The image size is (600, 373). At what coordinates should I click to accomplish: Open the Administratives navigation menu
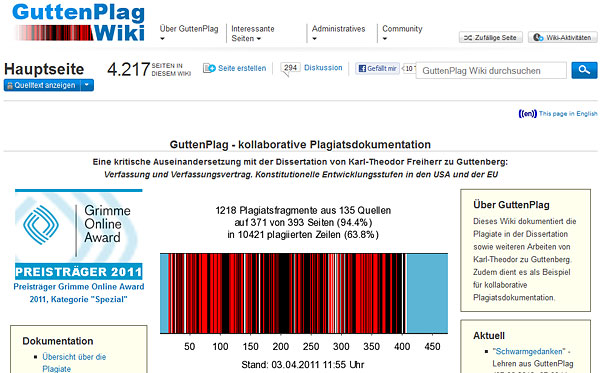[x=338, y=33]
